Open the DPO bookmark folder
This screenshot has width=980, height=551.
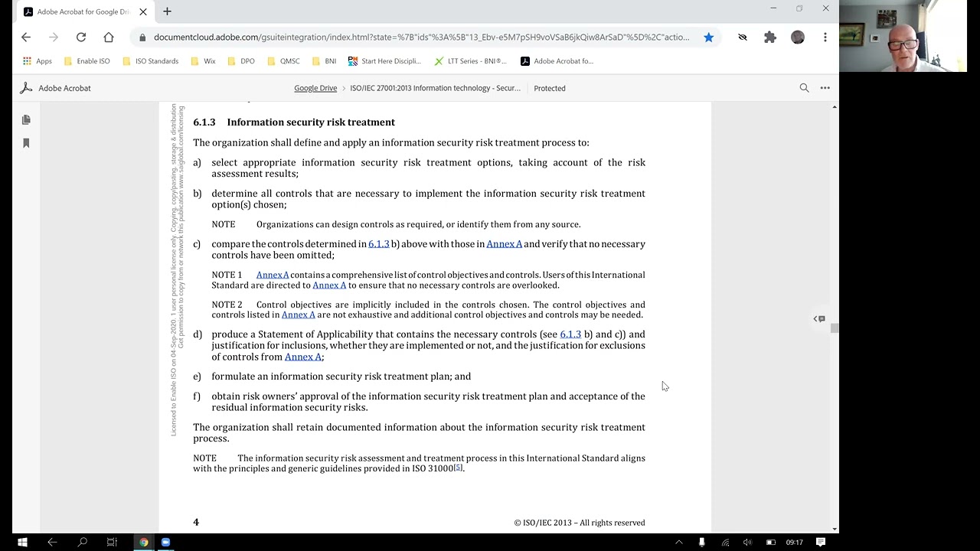[x=240, y=61]
